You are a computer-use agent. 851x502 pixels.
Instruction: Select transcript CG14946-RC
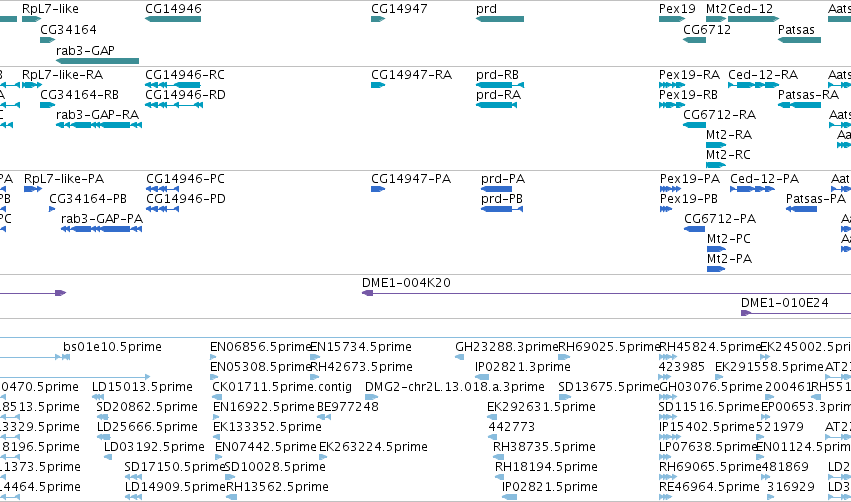pyautogui.click(x=173, y=85)
